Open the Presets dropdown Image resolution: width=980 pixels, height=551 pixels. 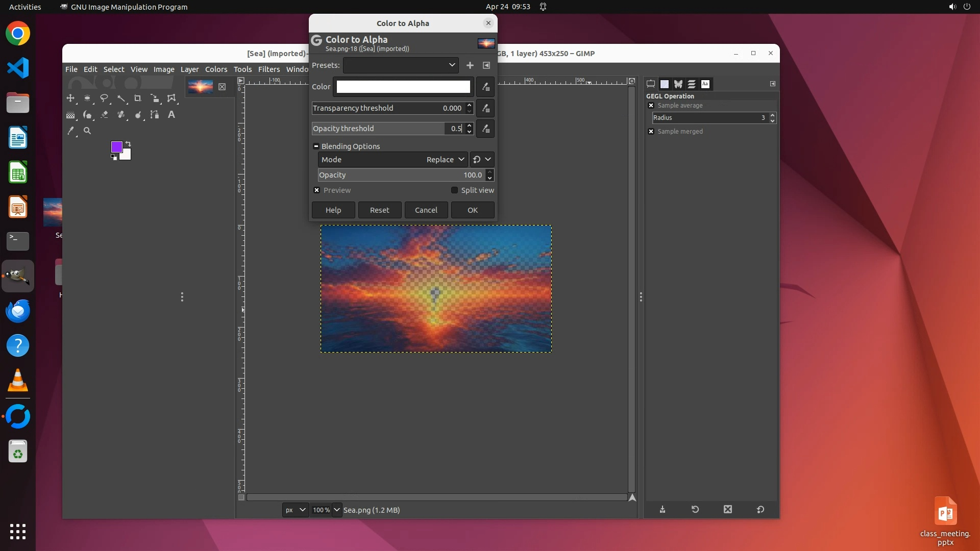click(401, 65)
